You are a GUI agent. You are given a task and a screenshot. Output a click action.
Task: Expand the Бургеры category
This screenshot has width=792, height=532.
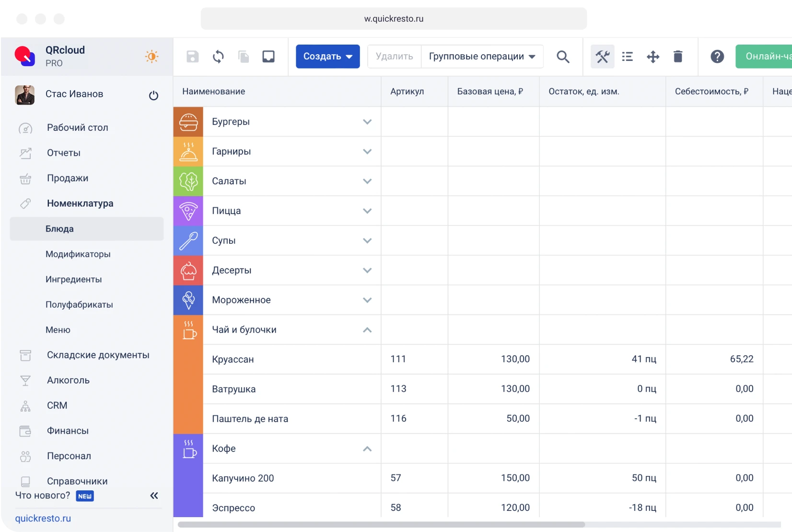[367, 122]
